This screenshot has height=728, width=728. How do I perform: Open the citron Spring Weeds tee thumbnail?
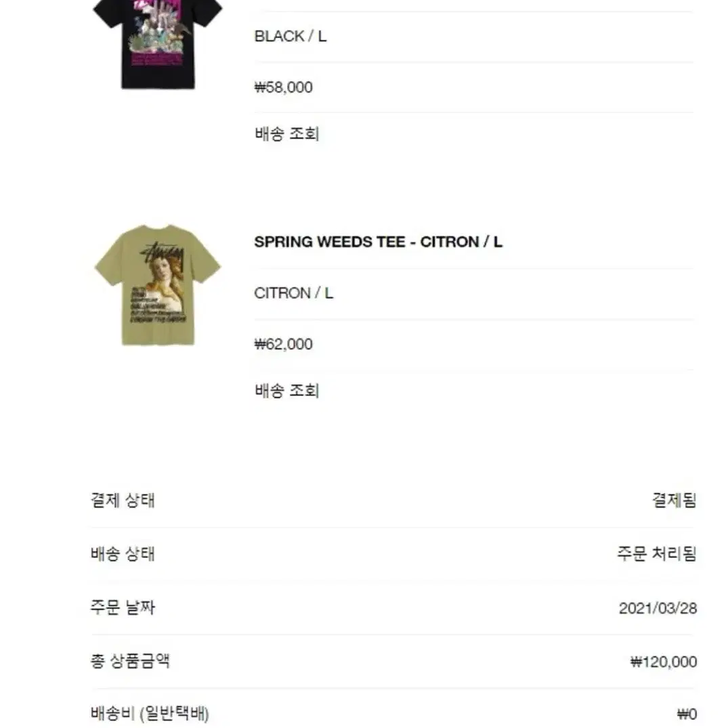tap(158, 284)
